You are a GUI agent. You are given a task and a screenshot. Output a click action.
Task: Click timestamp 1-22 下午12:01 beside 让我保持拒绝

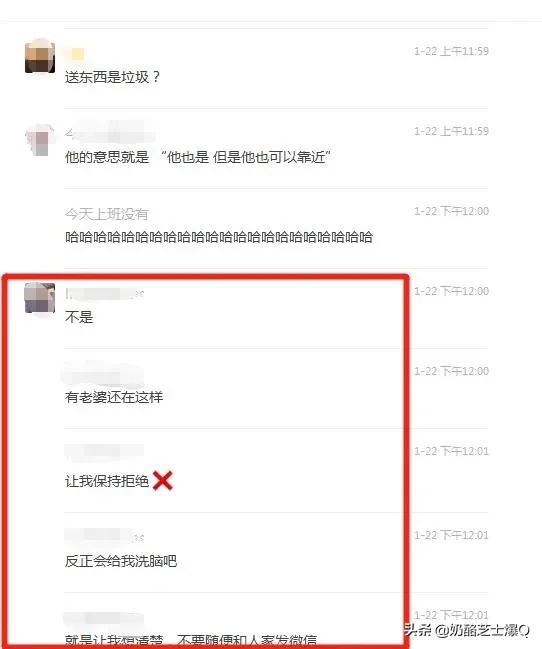coord(451,451)
